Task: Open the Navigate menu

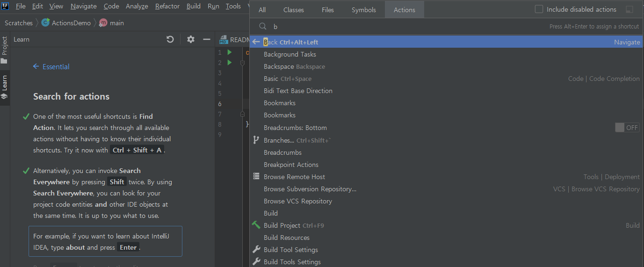Action: (84, 6)
